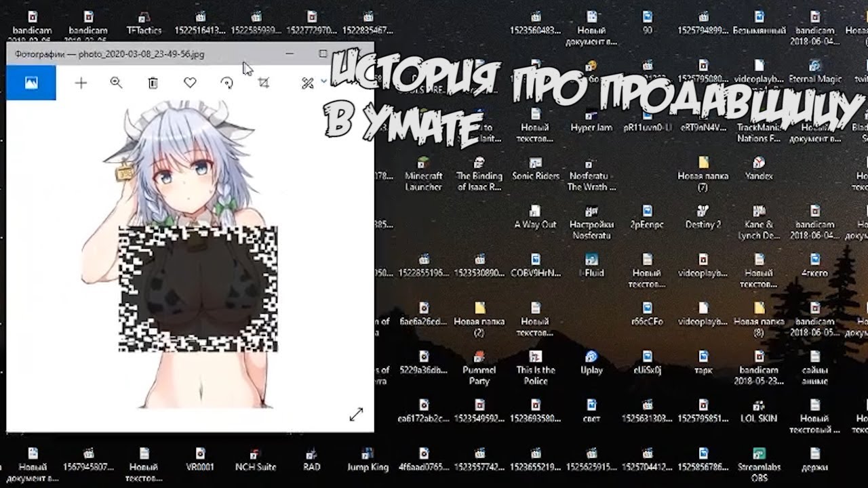Viewport: 868px width, 488px height.
Task: Select the TFTactics desktop shortcut
Action: click(x=144, y=23)
